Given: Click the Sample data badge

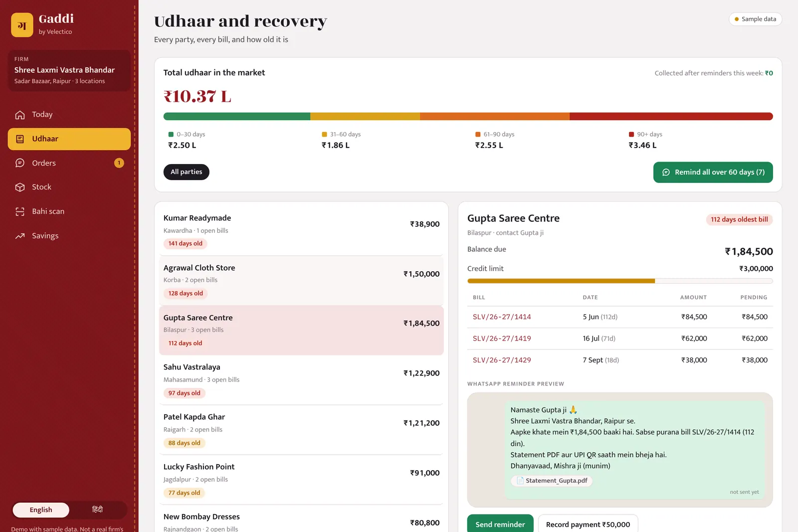Looking at the screenshot, I should 755,19.
